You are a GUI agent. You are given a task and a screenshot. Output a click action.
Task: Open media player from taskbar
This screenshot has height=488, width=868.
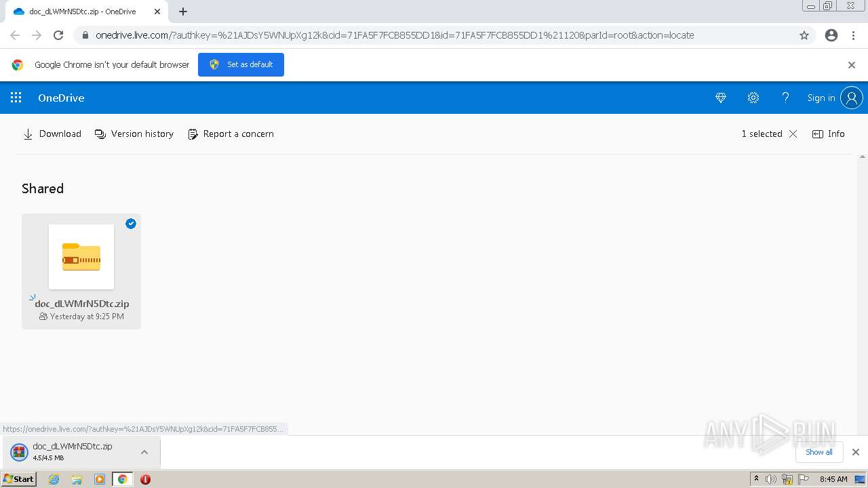[100, 479]
